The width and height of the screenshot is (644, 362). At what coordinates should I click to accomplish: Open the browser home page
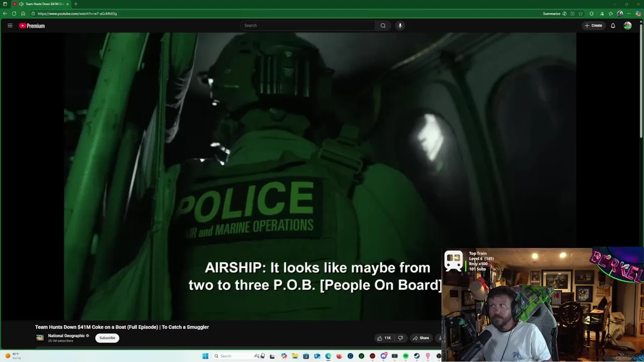[23, 14]
